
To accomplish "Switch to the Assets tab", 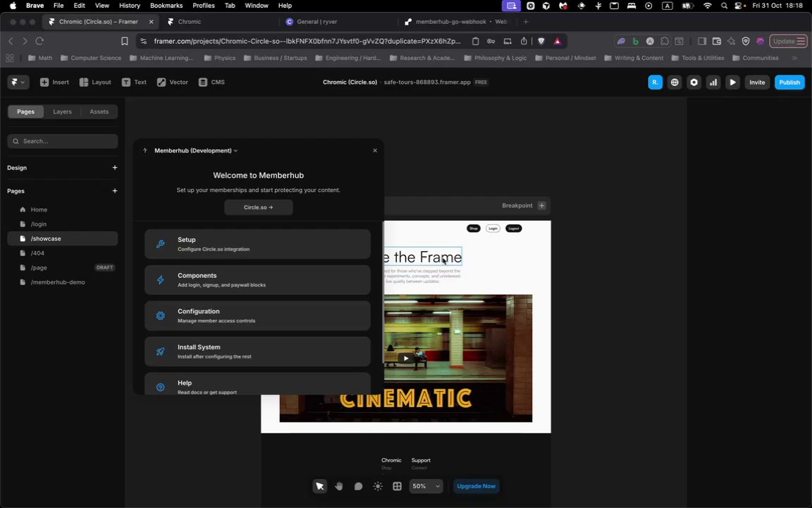I will click(99, 111).
